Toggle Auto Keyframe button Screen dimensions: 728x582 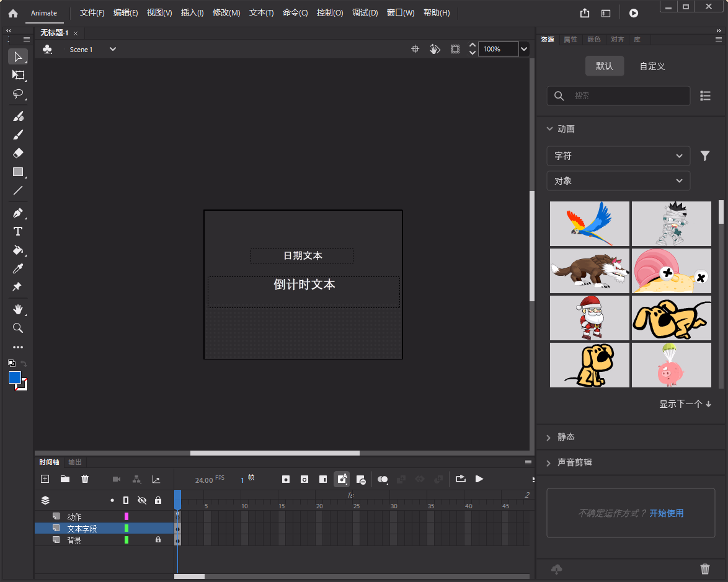click(x=342, y=479)
